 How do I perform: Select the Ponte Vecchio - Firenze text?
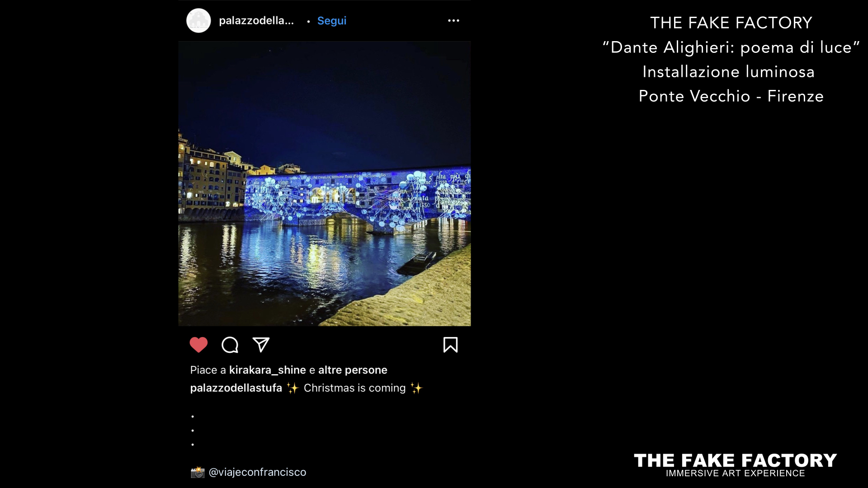(x=731, y=96)
